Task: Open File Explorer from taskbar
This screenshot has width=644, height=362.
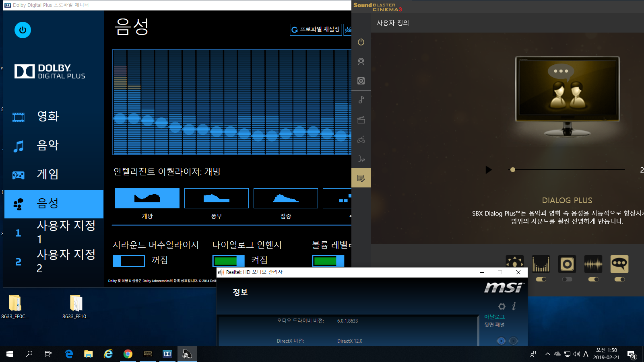Action: pos(89,354)
